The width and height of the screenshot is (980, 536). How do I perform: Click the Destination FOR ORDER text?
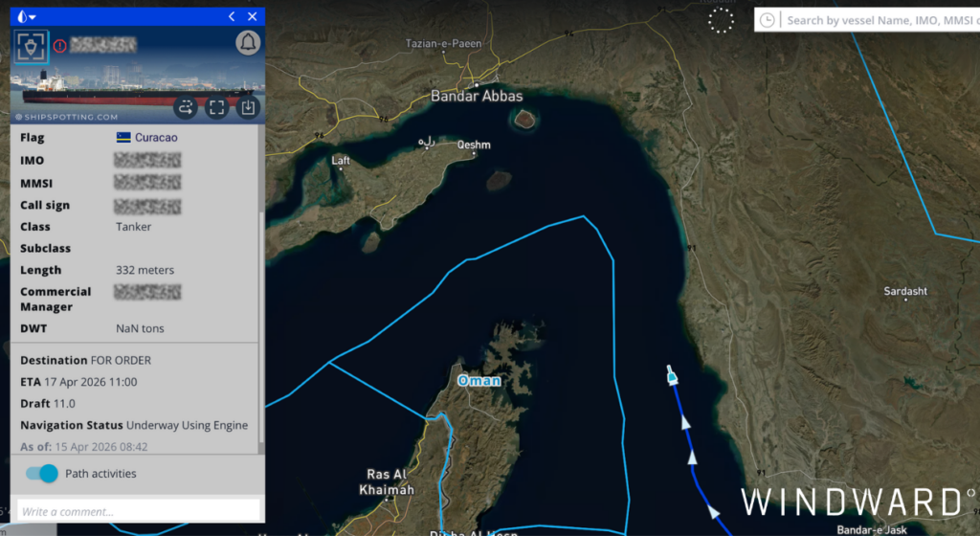(x=85, y=361)
